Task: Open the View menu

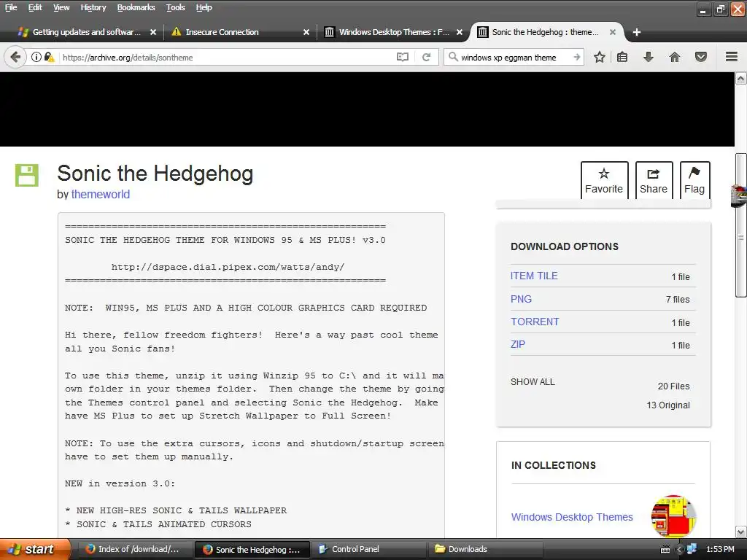Action: coord(61,7)
